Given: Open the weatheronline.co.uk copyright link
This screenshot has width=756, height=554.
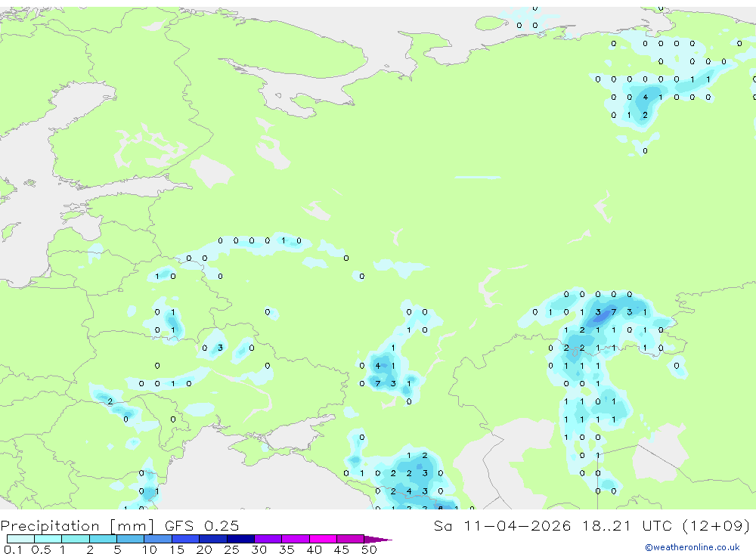Looking at the screenshot, I should coord(692,547).
